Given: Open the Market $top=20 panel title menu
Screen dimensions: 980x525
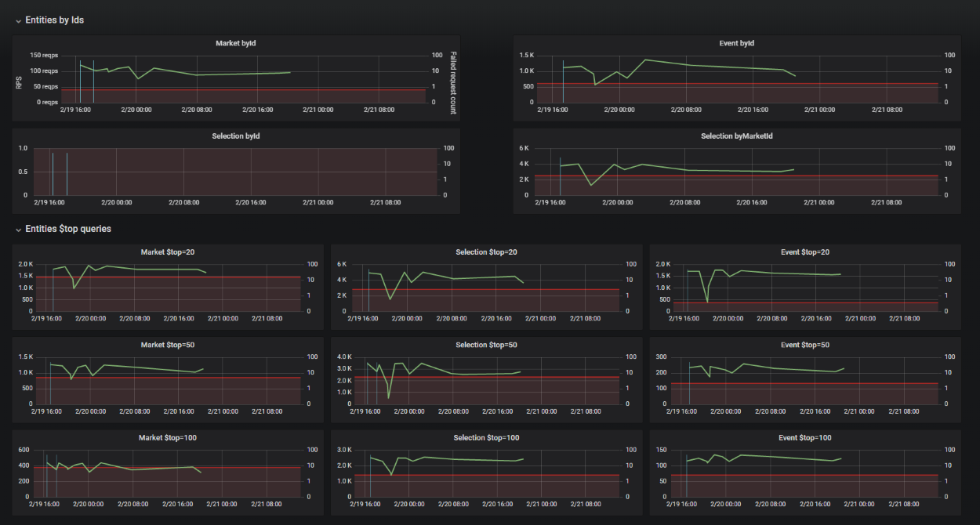Looking at the screenshot, I should (x=169, y=252).
